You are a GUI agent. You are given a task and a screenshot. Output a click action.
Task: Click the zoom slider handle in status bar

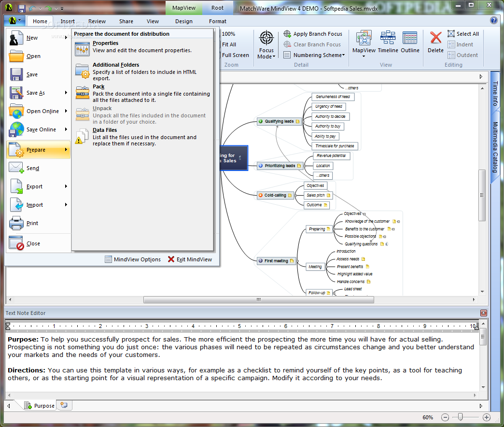[x=460, y=417]
